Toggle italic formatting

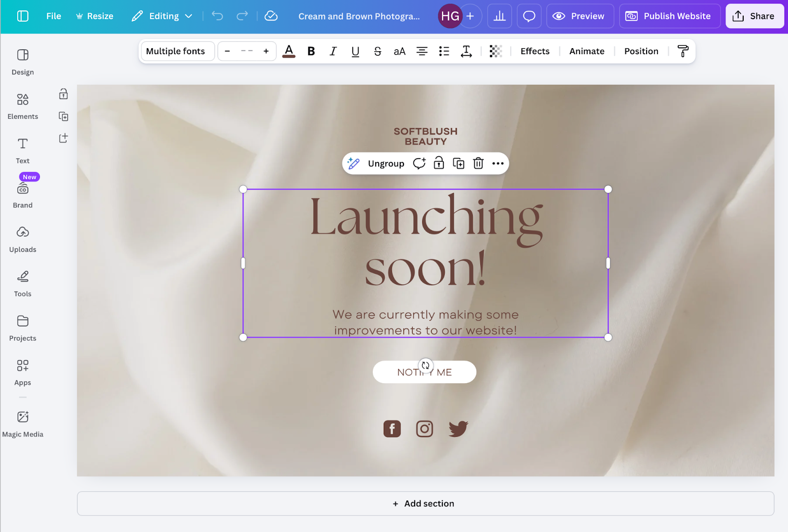(x=333, y=51)
